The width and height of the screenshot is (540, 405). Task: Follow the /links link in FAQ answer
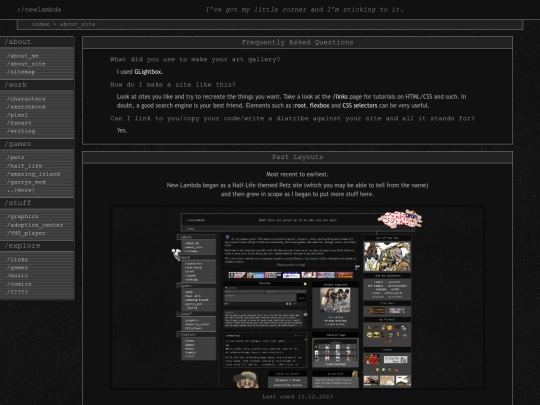click(340, 97)
